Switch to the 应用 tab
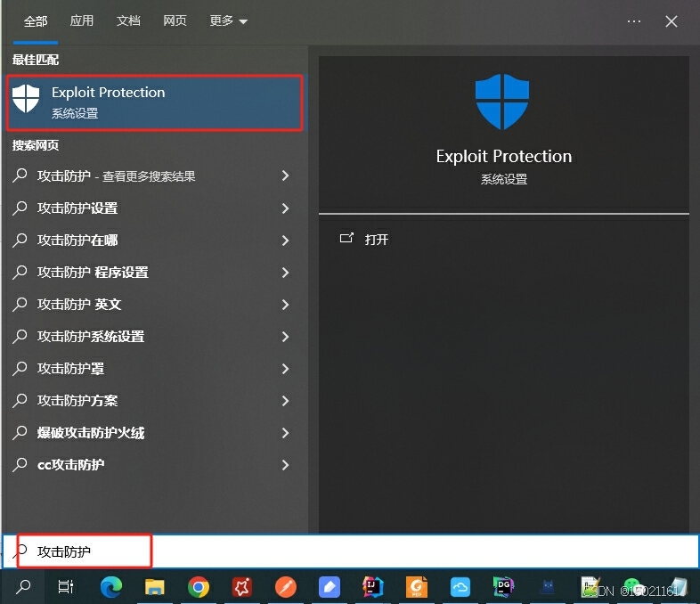700x604 pixels. pyautogui.click(x=82, y=20)
